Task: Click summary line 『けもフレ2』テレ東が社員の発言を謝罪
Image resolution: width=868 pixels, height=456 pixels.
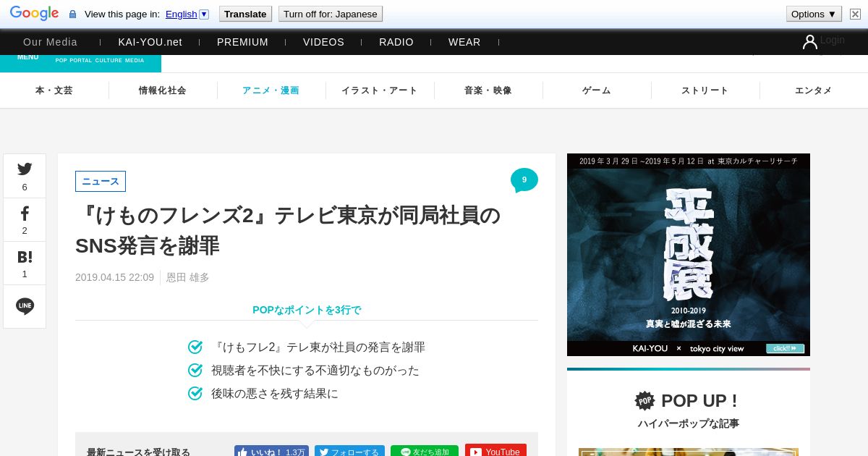Action: [318, 347]
